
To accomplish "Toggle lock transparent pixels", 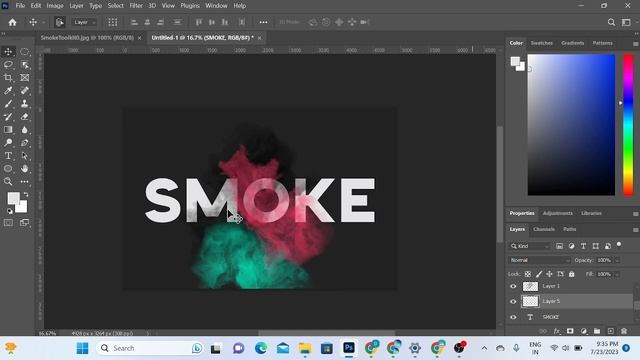I will tap(528, 274).
